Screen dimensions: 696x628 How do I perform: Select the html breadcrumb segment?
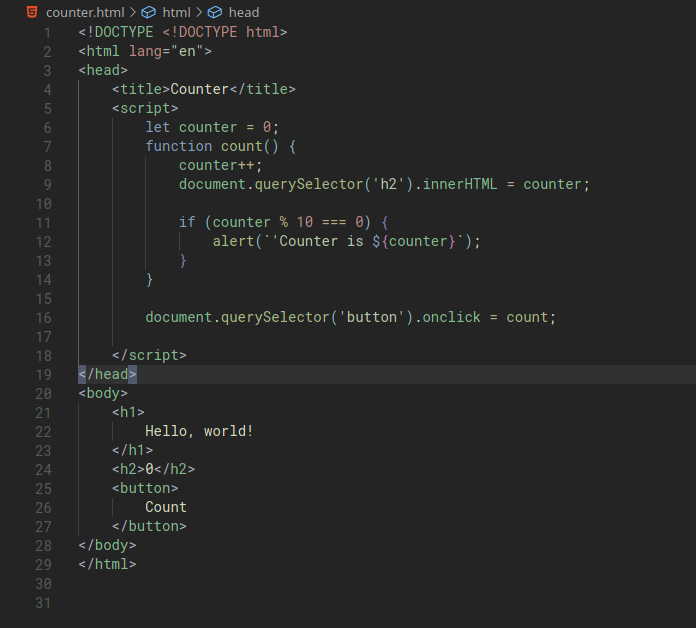(176, 12)
